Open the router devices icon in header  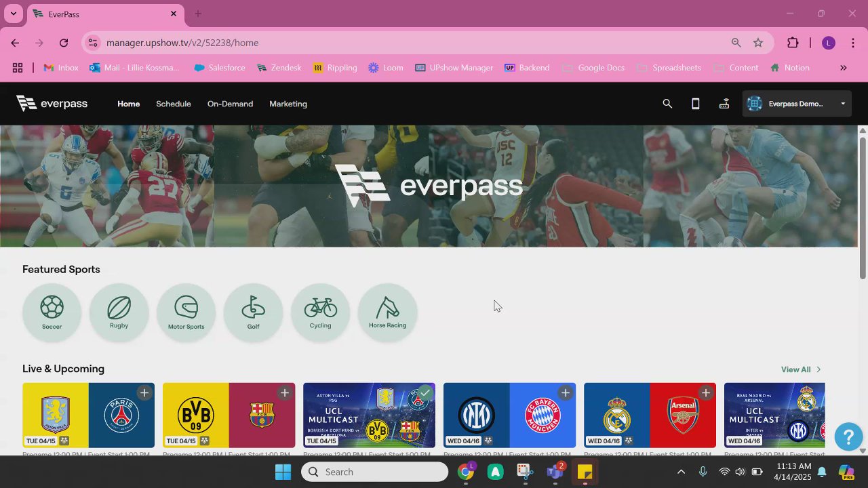(x=724, y=104)
